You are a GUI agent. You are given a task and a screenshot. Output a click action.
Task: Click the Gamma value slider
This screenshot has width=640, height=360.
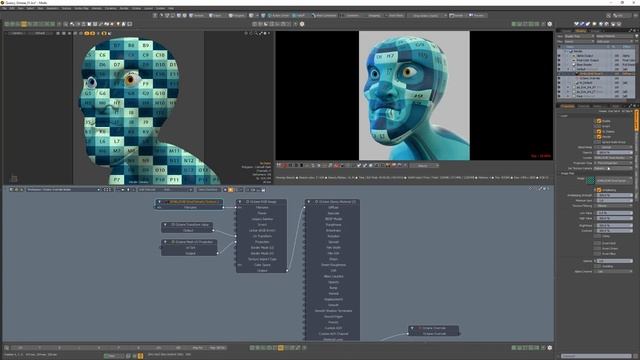click(x=615, y=261)
